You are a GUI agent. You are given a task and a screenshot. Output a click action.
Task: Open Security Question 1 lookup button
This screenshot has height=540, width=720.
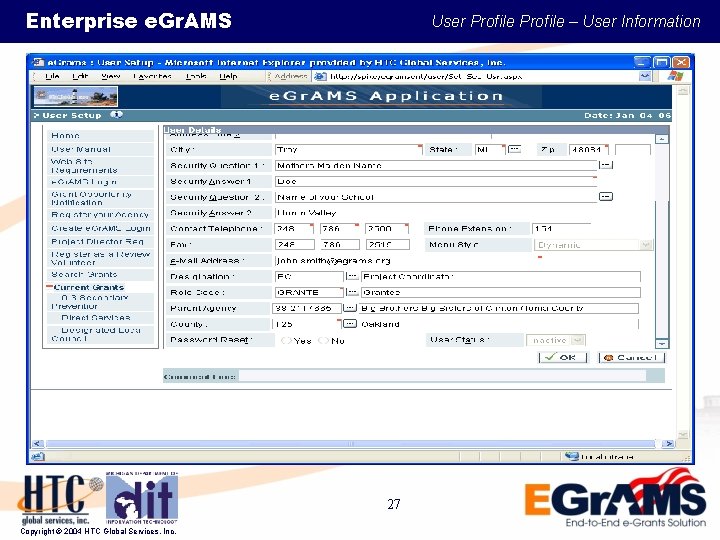[606, 164]
